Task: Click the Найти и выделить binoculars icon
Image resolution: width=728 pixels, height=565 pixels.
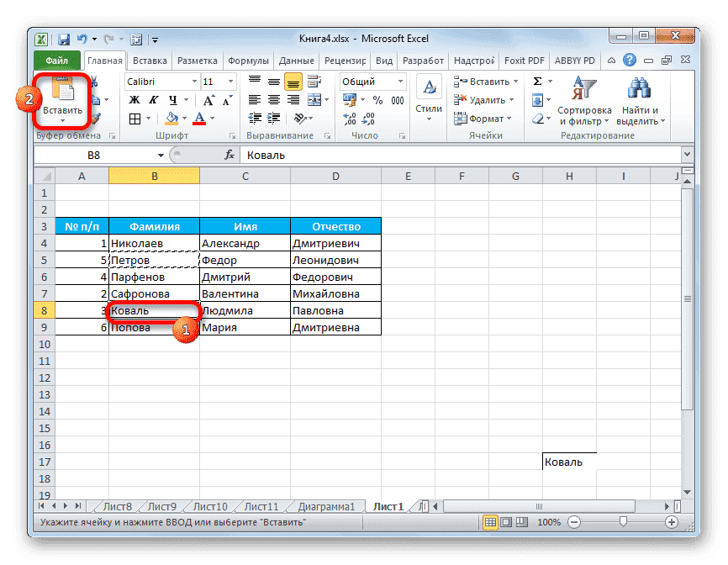Action: (x=639, y=88)
